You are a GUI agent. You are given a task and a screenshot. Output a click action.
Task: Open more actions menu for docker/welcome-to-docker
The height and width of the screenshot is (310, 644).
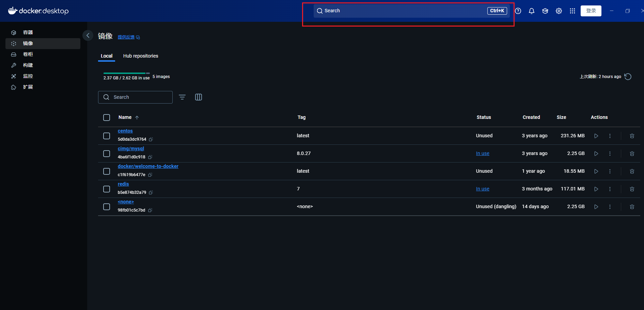[610, 171]
